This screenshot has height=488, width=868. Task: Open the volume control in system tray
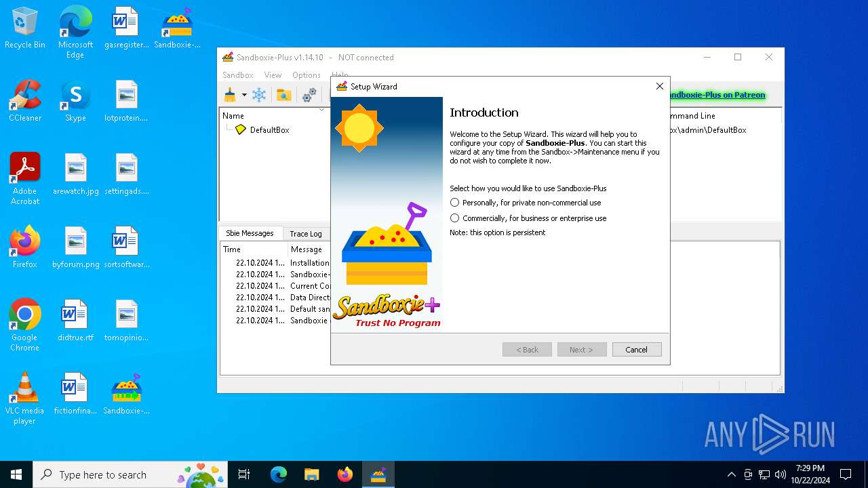780,474
